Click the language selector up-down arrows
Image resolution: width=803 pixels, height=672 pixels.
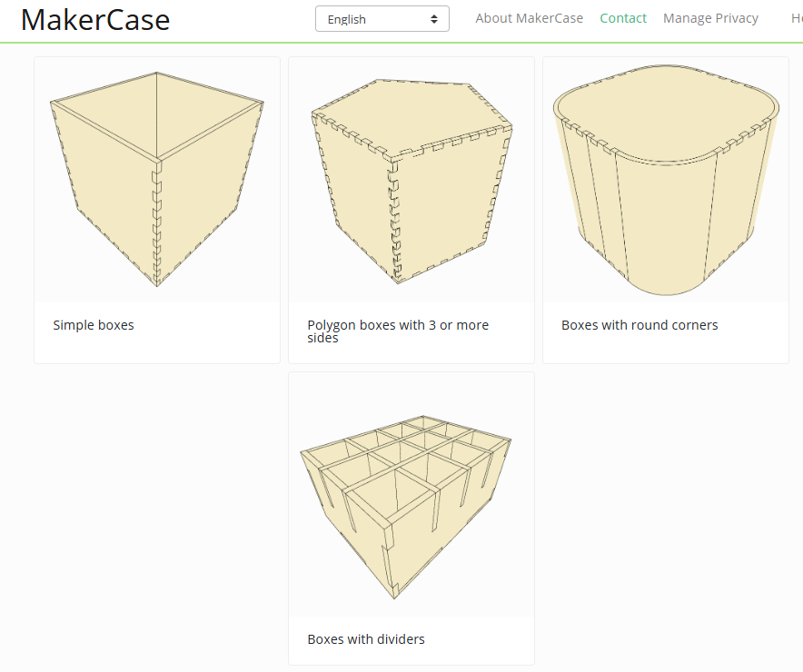[x=434, y=19]
